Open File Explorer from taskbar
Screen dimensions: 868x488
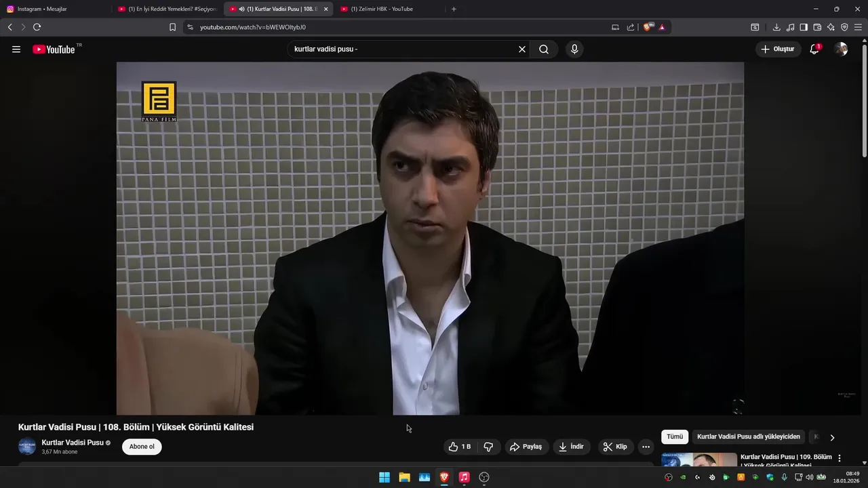point(404,477)
